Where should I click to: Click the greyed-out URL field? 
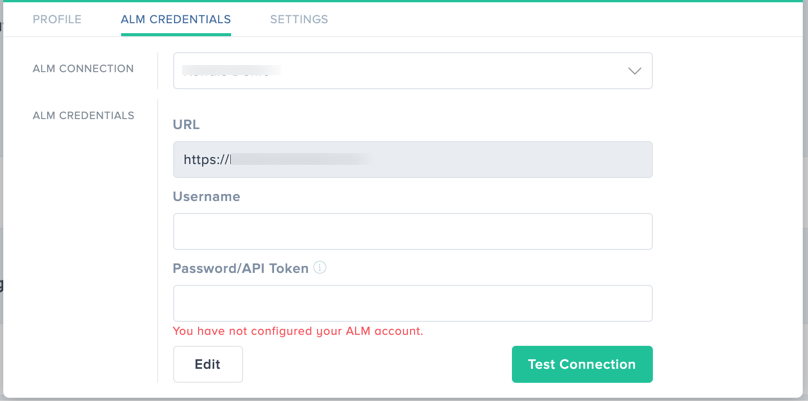coord(413,160)
